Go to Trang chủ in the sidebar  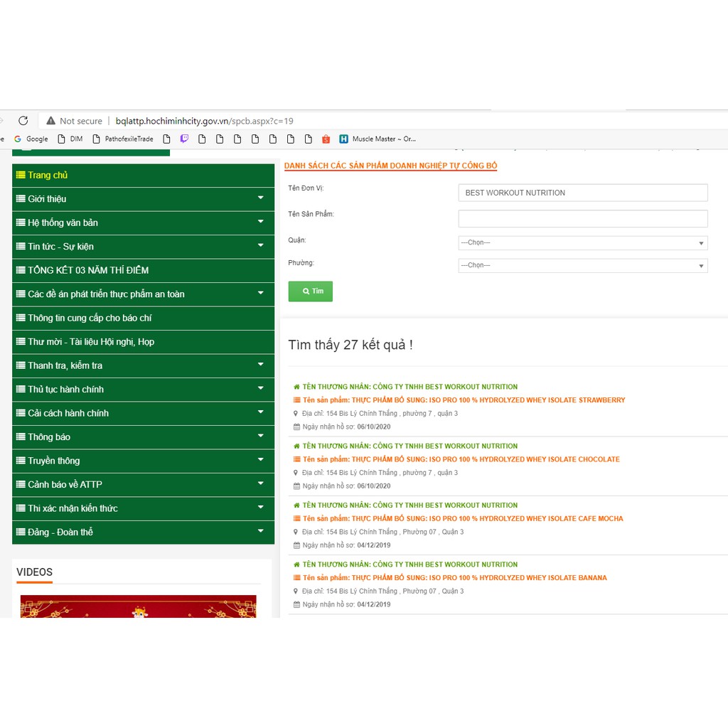click(x=143, y=175)
